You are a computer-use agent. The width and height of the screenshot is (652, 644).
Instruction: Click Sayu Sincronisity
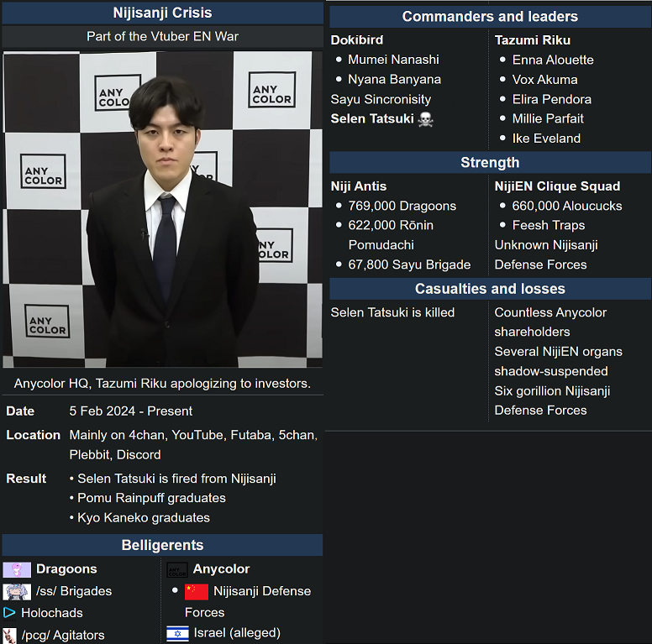point(381,99)
